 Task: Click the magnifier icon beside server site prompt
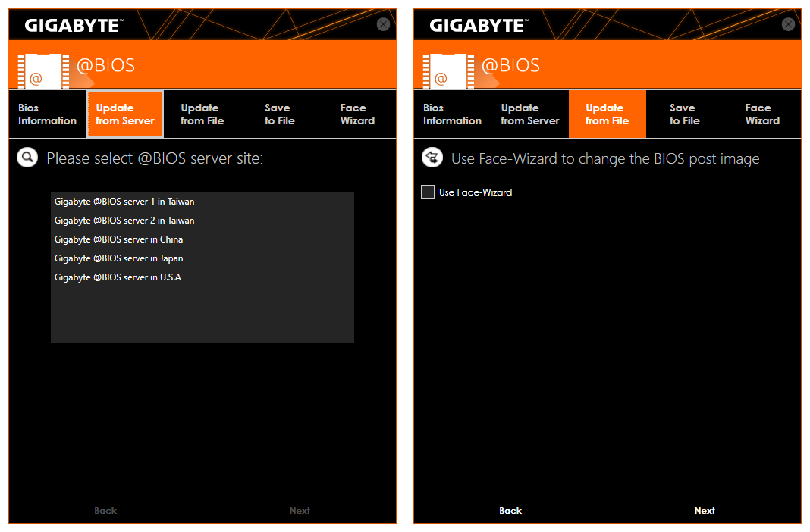(x=27, y=158)
